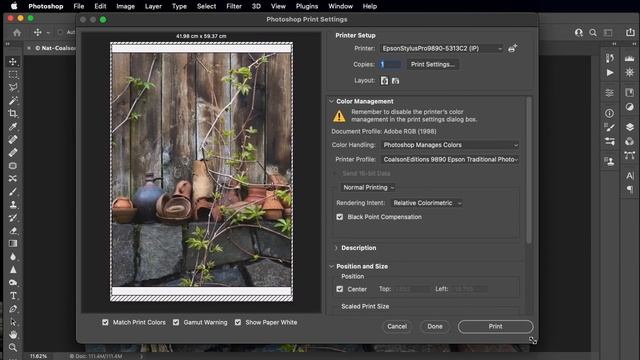Screen dimensions: 640x360
Task: Toggle Show Paper White checkbox
Action: pyautogui.click(x=238, y=322)
